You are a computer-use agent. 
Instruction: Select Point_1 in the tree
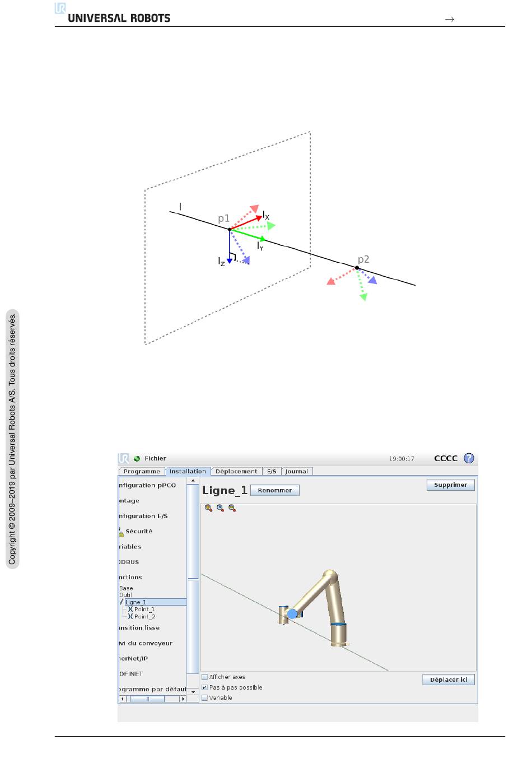coord(144,609)
